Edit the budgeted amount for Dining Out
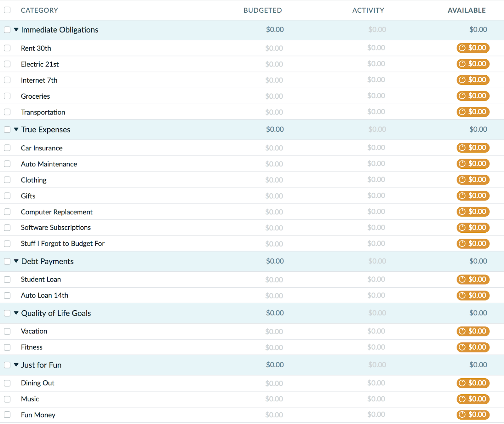The image size is (504, 424). pyautogui.click(x=274, y=383)
